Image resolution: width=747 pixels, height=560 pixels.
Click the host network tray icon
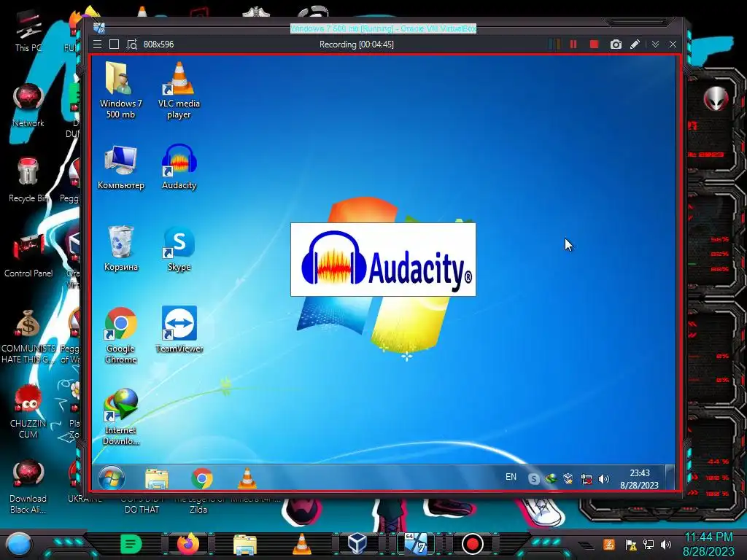[649, 544]
